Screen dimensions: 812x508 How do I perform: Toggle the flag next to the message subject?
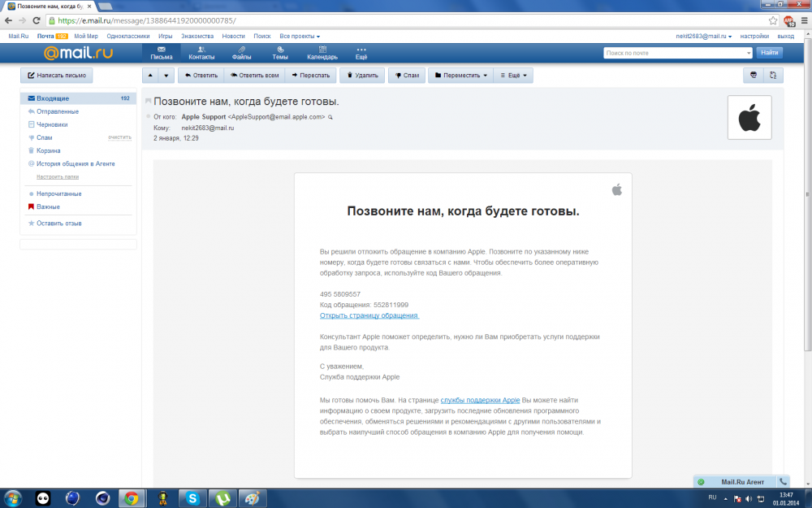(148, 101)
